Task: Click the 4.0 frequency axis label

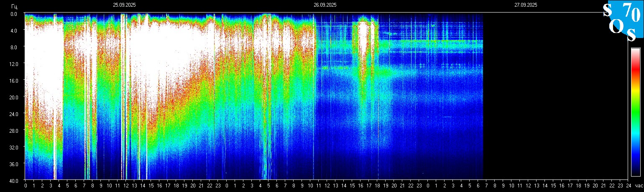Action: 13,30
